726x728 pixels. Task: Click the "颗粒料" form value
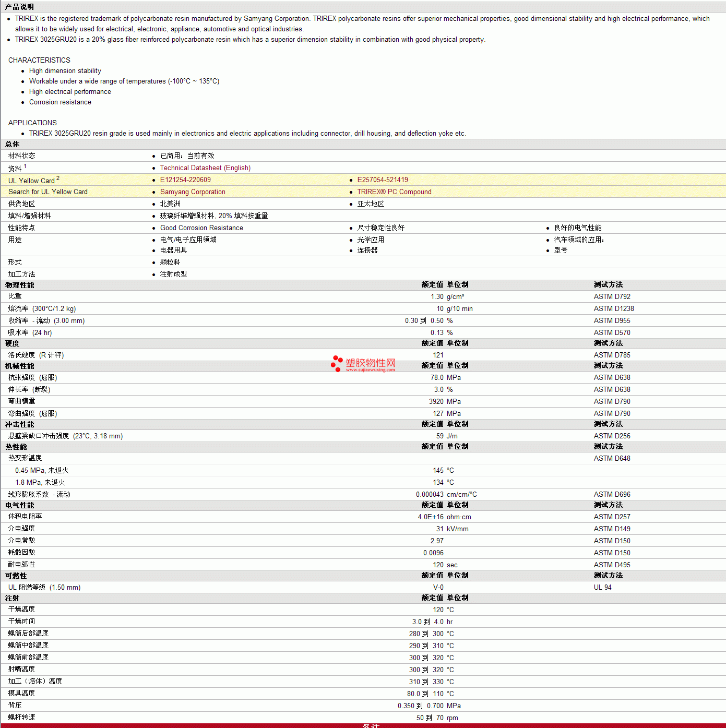(170, 262)
